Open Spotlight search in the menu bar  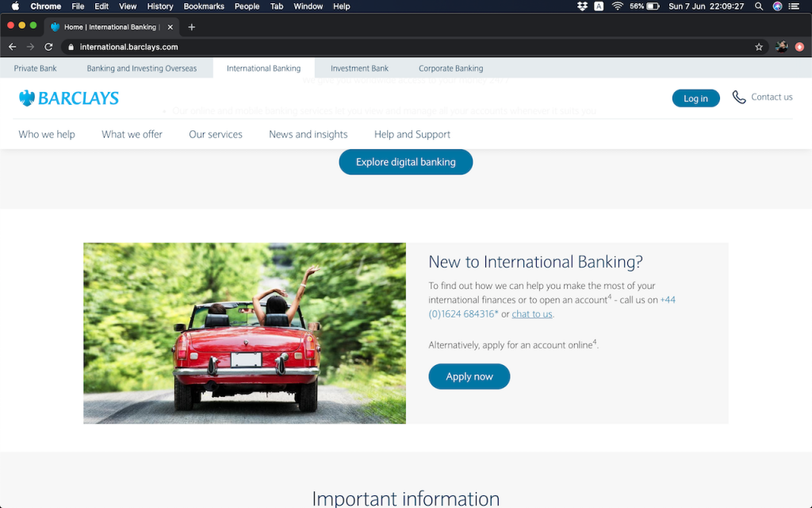(x=759, y=6)
